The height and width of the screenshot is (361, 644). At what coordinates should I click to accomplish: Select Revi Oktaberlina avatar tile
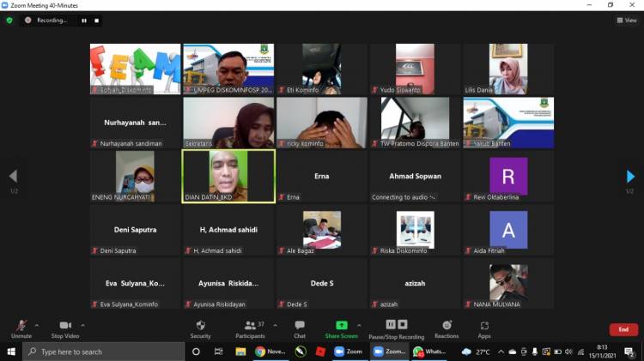tap(508, 177)
